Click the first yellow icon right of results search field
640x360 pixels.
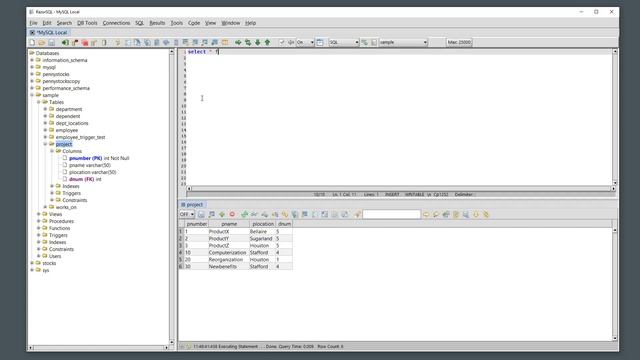pyautogui.click(x=426, y=215)
